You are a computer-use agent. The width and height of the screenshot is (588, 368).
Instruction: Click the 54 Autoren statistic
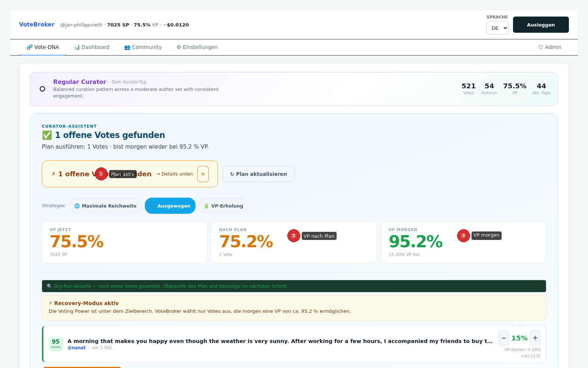[489, 89]
